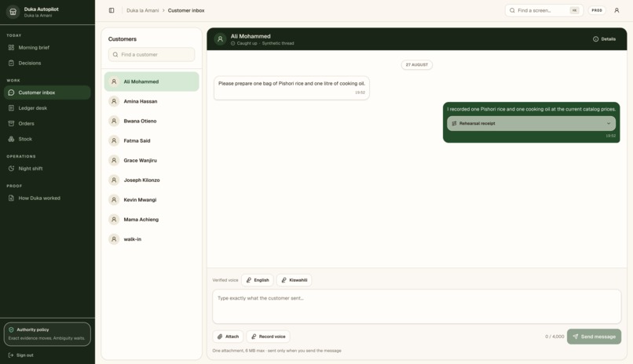Click the Authority policy shield icon

click(11, 329)
